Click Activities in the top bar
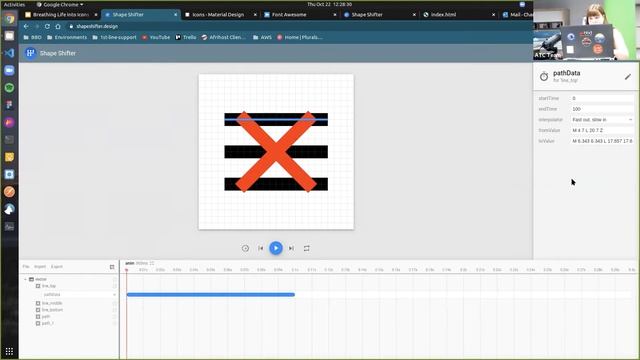The width and height of the screenshot is (640, 360). click(x=14, y=4)
